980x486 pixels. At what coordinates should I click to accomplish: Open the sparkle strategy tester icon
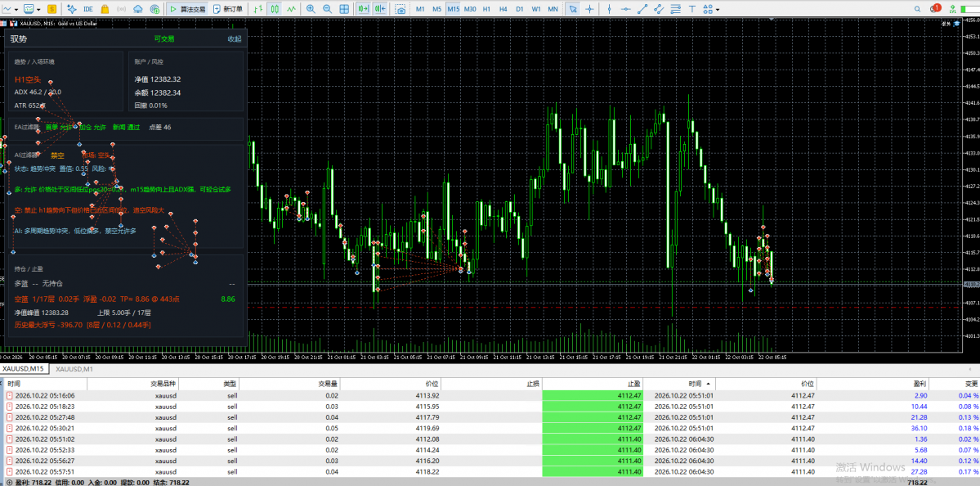click(x=72, y=9)
